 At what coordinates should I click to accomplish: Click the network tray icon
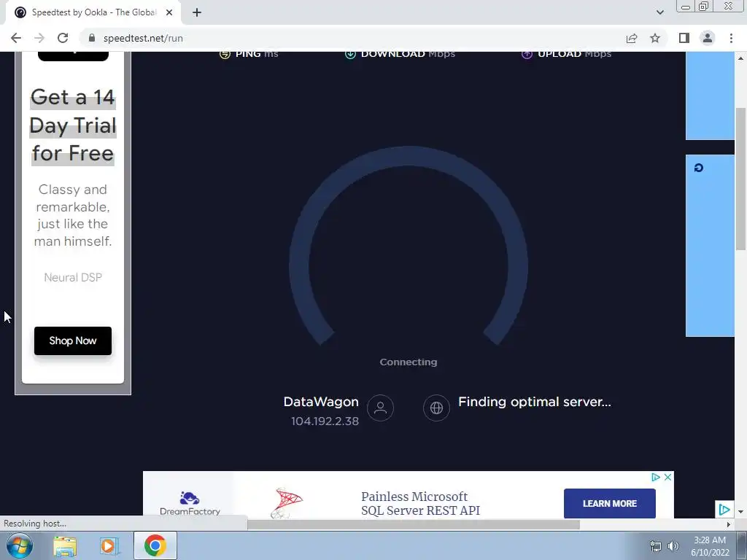click(656, 546)
